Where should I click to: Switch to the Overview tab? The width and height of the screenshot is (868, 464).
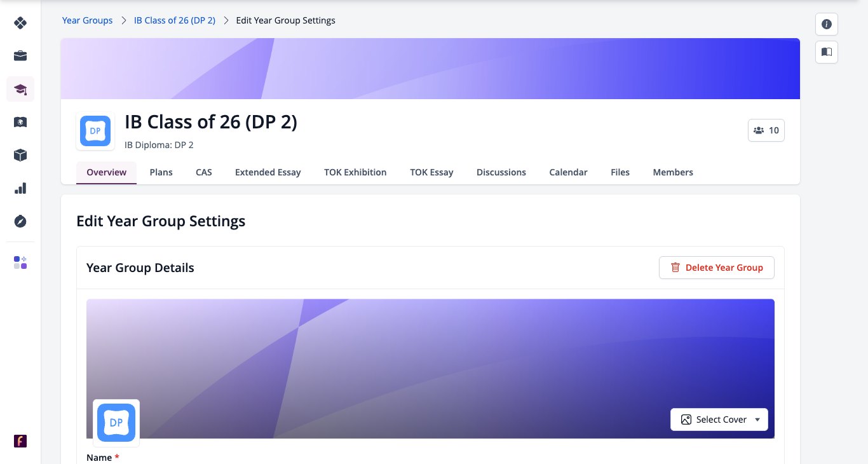coord(107,172)
